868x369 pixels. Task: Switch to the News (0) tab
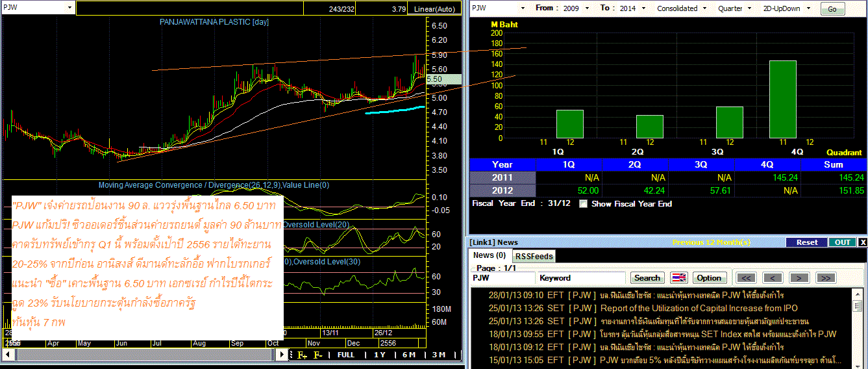(490, 255)
